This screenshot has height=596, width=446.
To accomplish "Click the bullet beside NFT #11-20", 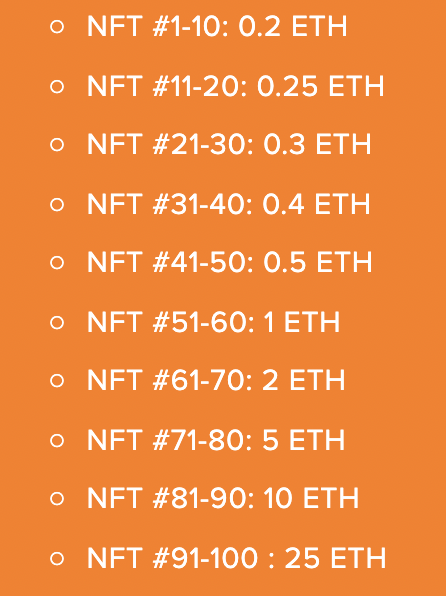I will (x=57, y=87).
